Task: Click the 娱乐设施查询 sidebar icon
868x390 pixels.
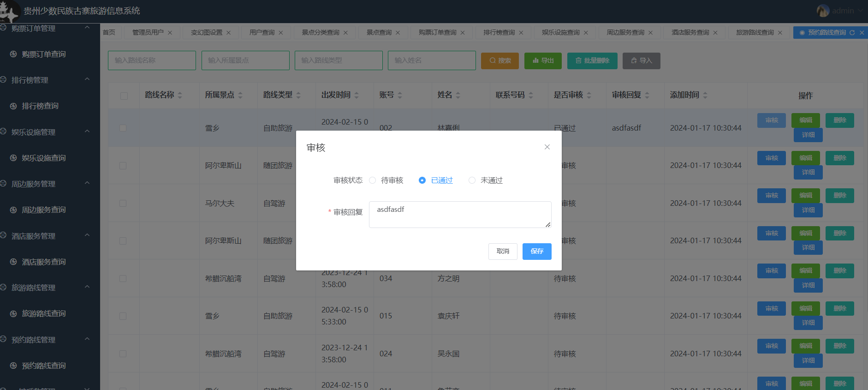Action: point(13,158)
